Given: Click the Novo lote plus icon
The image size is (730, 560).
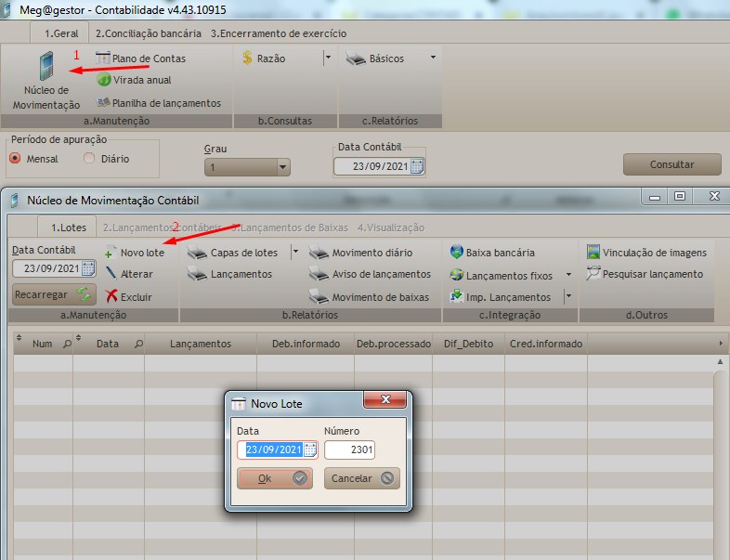Looking at the screenshot, I should click(x=110, y=253).
